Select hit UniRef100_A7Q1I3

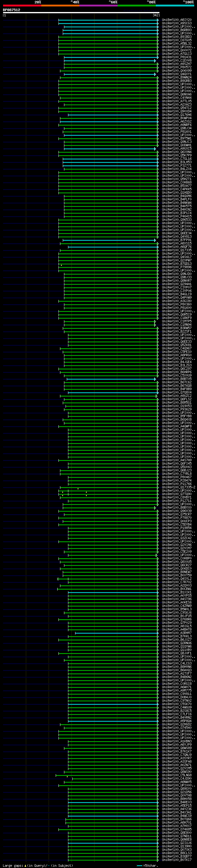pyautogui.click(x=177, y=54)
